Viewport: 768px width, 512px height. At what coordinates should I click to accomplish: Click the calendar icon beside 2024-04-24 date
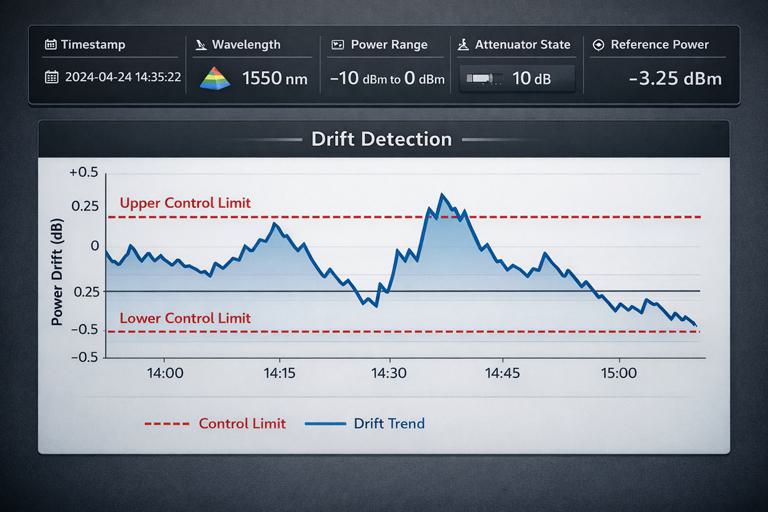tap(51, 77)
